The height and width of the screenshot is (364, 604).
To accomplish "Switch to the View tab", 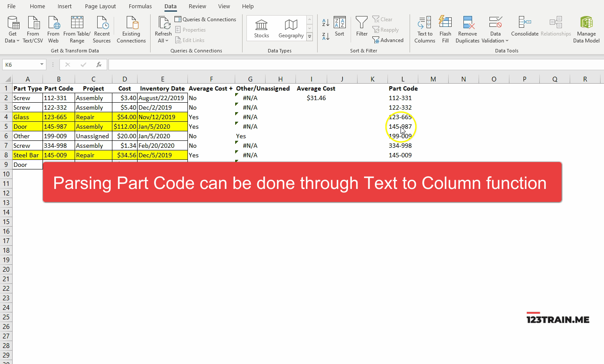I will [224, 6].
